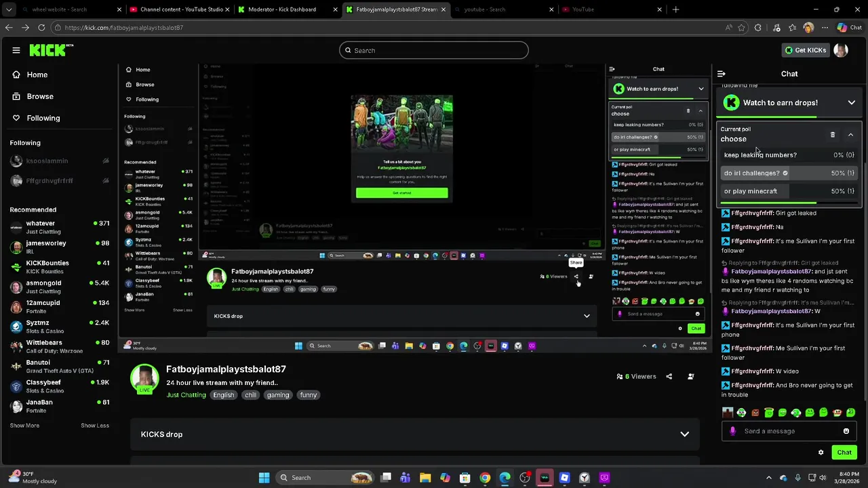The image size is (868, 488).
Task: Open Syztmz recommended channel
Action: [x=60, y=326]
